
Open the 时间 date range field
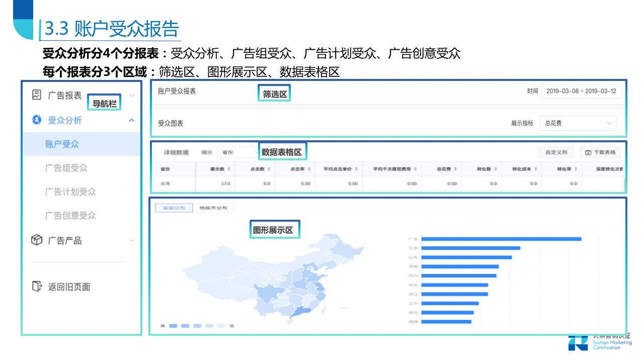pyautogui.click(x=582, y=91)
